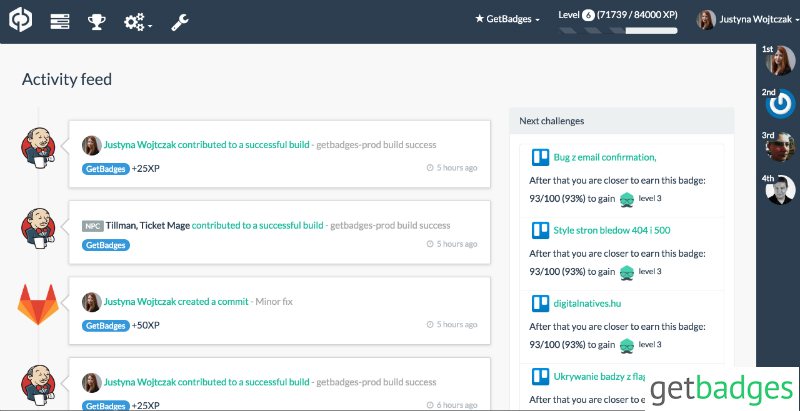Click Trello icon next to Bug z email confirmation

[540, 157]
